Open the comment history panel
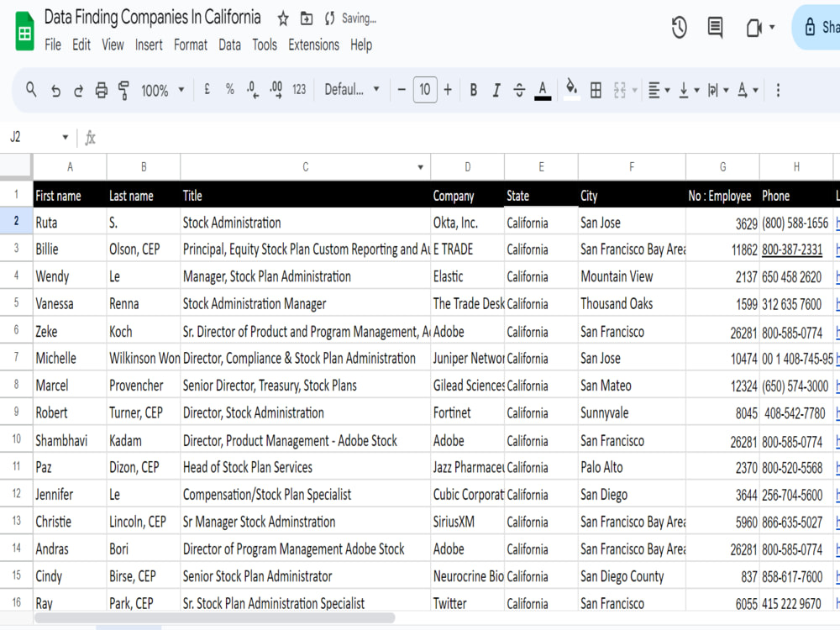This screenshot has height=630, width=840. click(x=714, y=28)
